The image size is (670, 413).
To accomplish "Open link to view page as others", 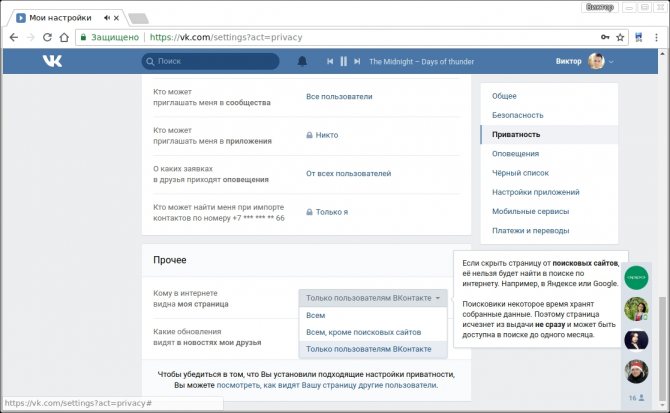I will pyautogui.click(x=327, y=385).
